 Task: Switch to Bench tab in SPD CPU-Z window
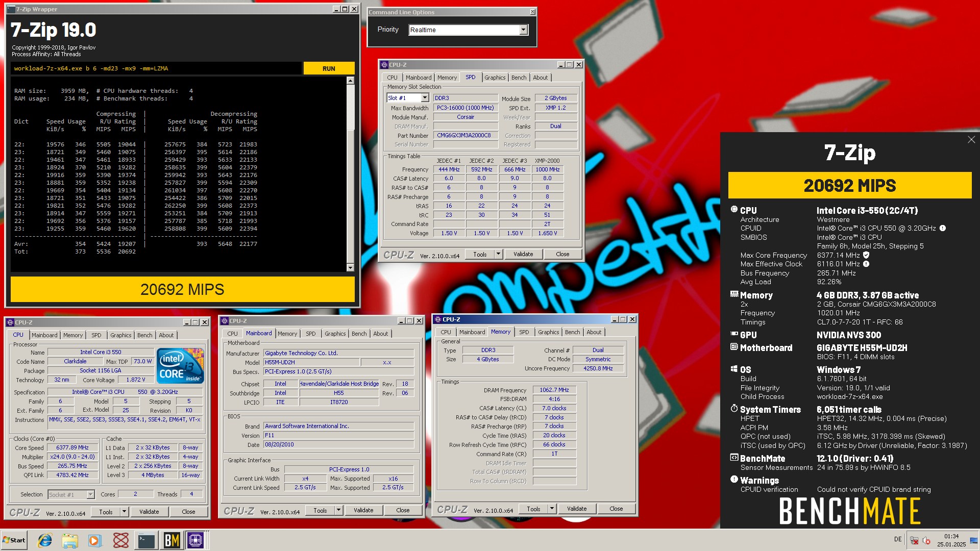[519, 78]
